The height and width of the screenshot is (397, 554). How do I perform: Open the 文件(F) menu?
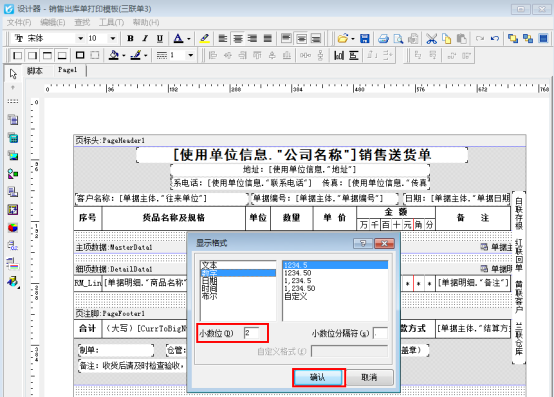(x=19, y=23)
